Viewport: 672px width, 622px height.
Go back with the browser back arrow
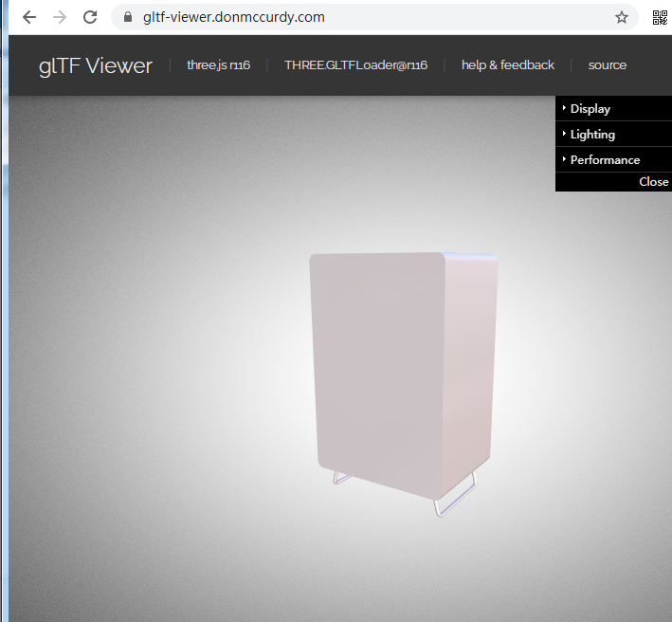[x=29, y=17]
